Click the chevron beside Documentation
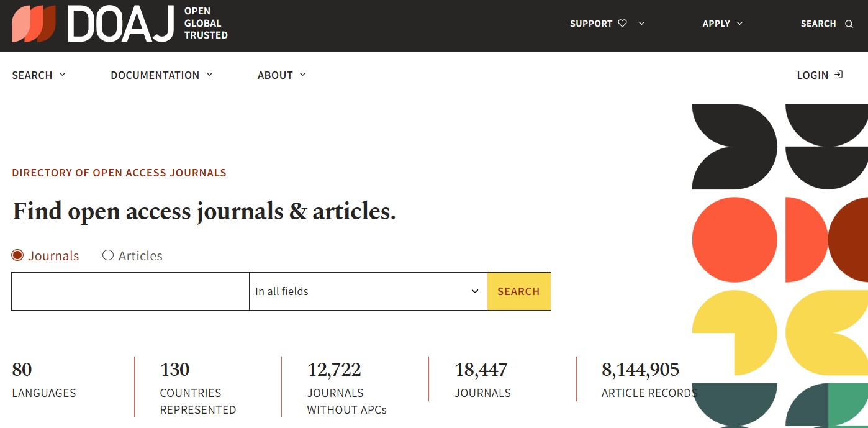This screenshot has width=868, height=428. coord(209,75)
